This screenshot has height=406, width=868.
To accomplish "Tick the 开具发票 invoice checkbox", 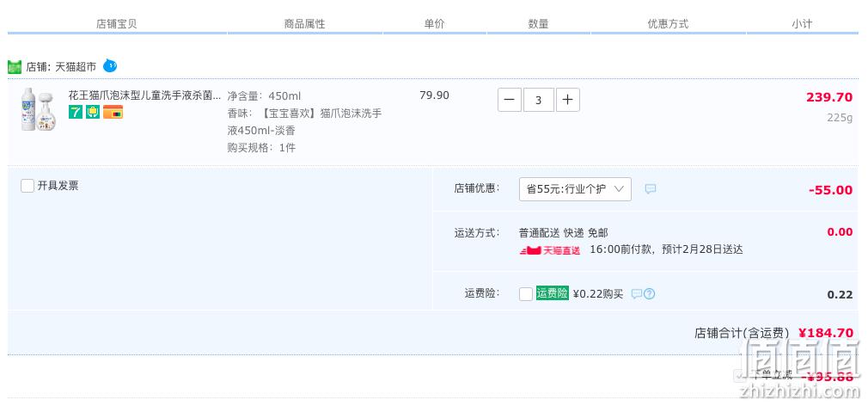I will tap(28, 186).
